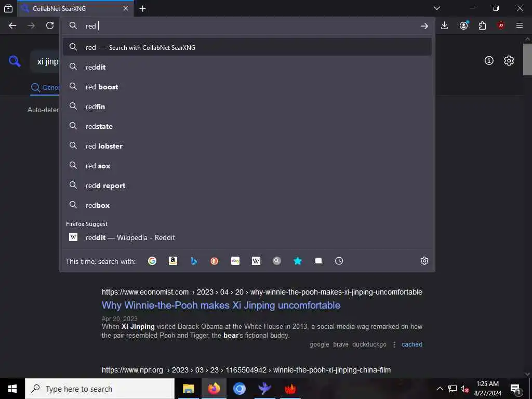This screenshot has height=399, width=532.
Task: Go back to the previous page
Action: (12, 26)
